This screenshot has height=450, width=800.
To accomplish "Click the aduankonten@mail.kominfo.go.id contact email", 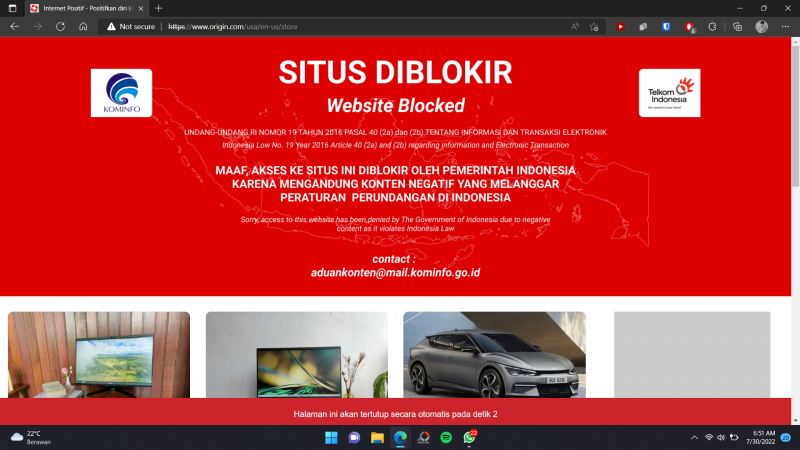I will (395, 272).
